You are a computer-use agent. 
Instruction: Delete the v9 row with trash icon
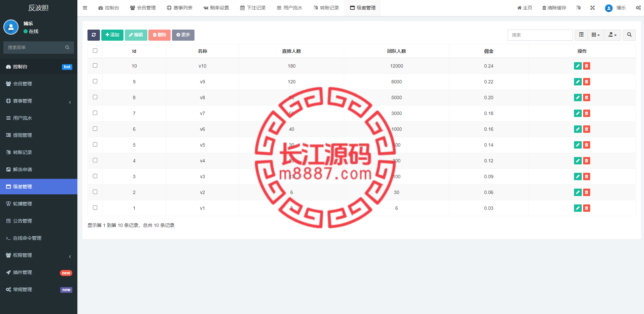pyautogui.click(x=586, y=82)
